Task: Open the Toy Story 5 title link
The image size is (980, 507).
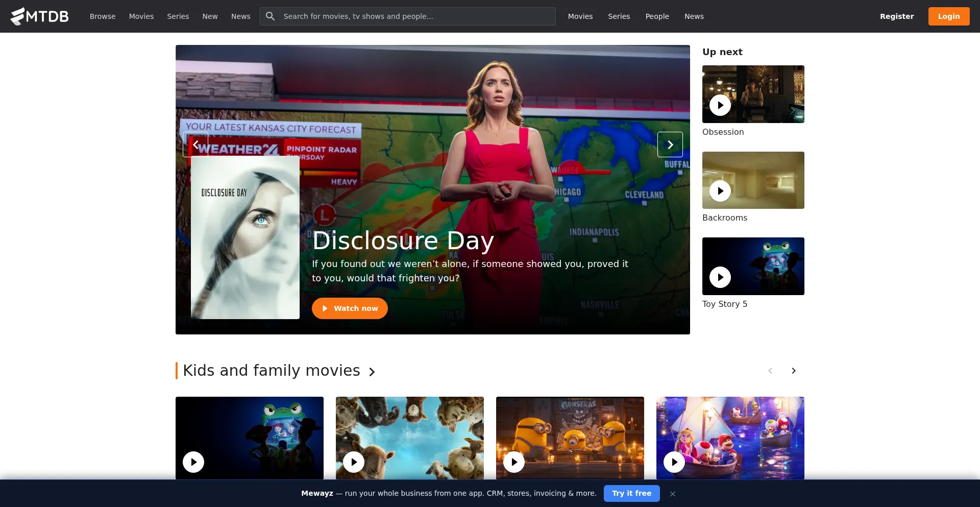Action: [x=725, y=304]
